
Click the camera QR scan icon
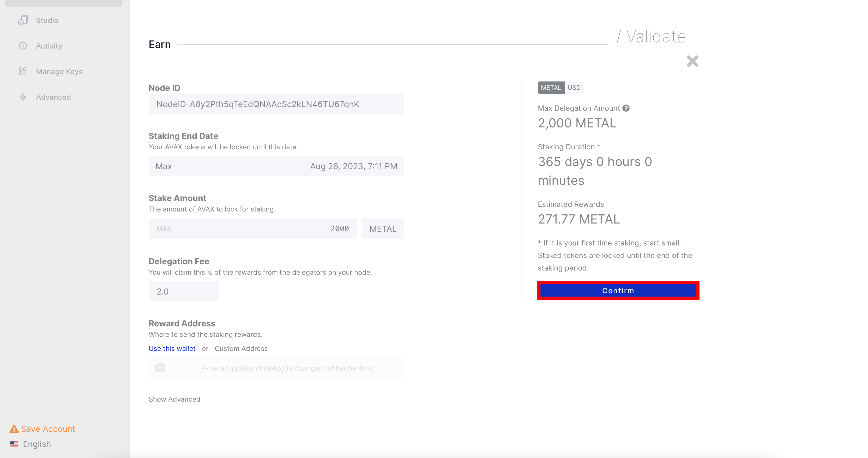coord(160,368)
